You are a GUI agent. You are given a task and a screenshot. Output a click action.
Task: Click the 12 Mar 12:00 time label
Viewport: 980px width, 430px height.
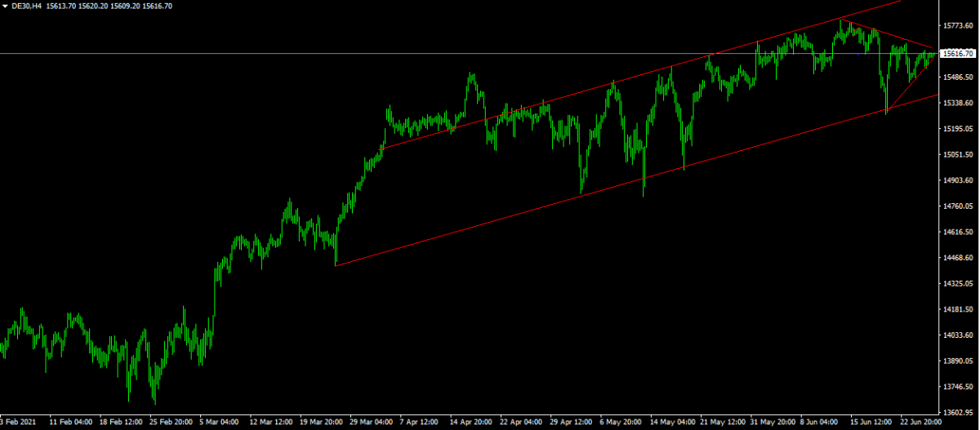point(272,423)
